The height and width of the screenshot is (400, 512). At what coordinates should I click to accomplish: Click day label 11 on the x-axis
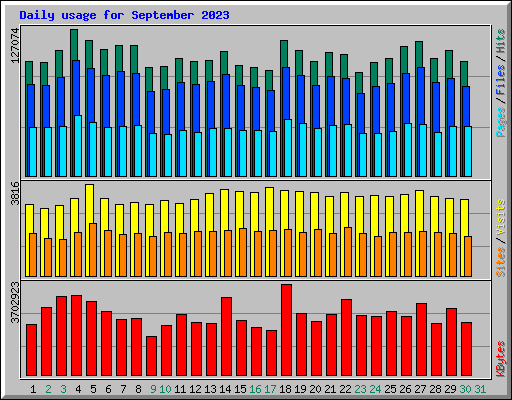pyautogui.click(x=180, y=389)
